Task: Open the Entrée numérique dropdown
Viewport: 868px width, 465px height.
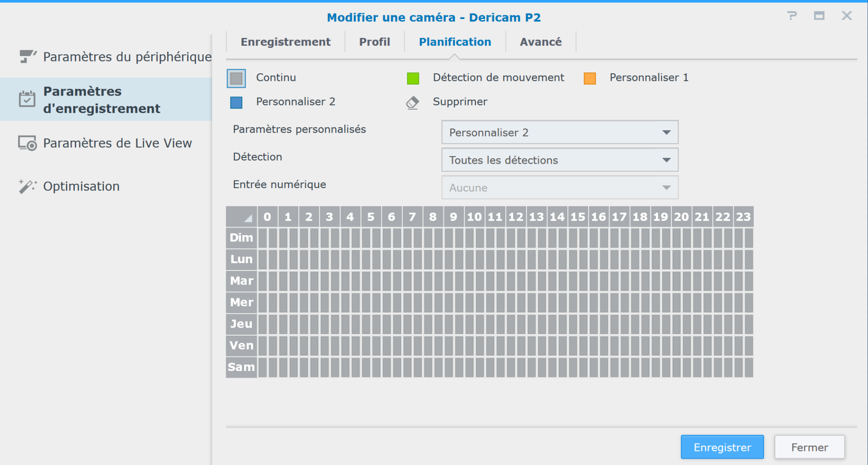Action: (x=560, y=187)
